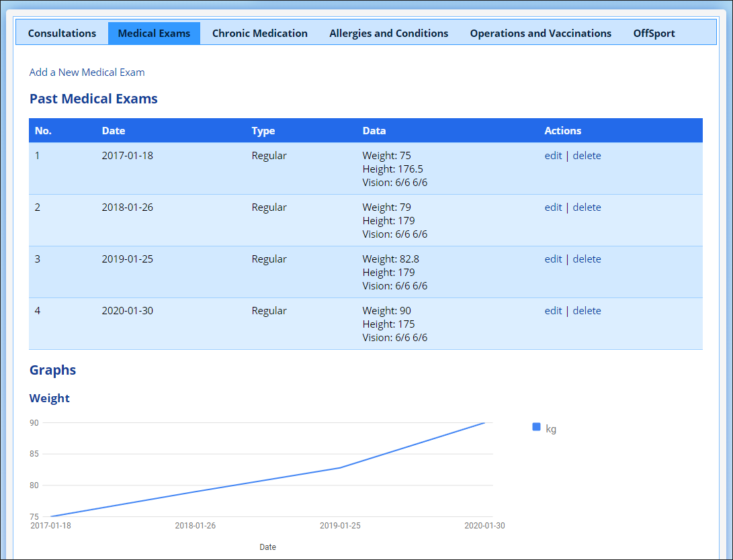Click Add a New Medical Exam link
This screenshot has height=560, width=733.
click(x=87, y=73)
